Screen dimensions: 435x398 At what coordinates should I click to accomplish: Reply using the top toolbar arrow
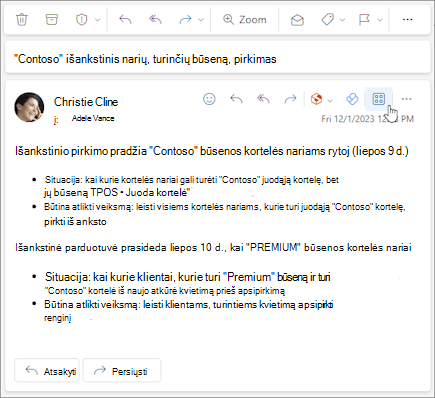click(125, 20)
